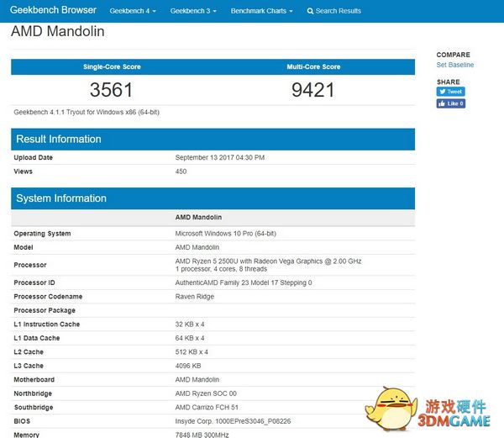Select the multi-core score 9421
This screenshot has width=504, height=438.
click(313, 90)
